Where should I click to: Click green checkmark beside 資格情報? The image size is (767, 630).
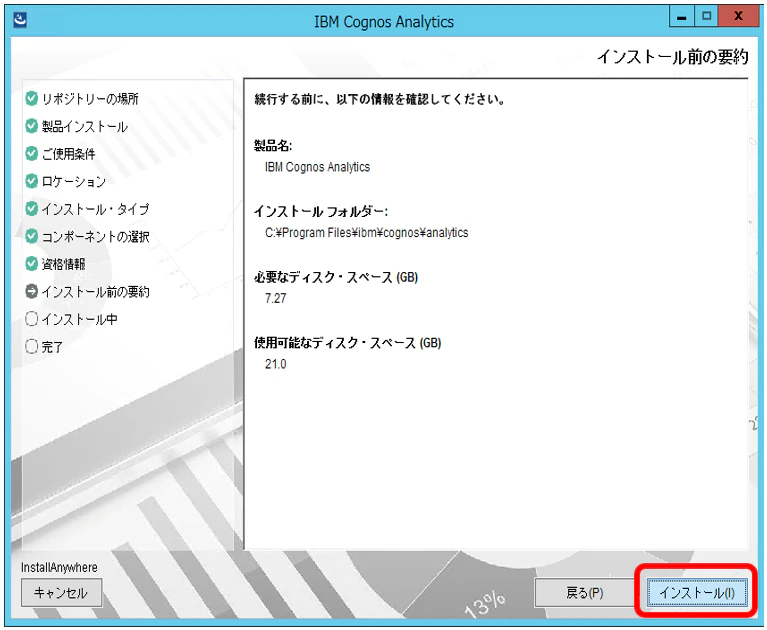(x=31, y=264)
